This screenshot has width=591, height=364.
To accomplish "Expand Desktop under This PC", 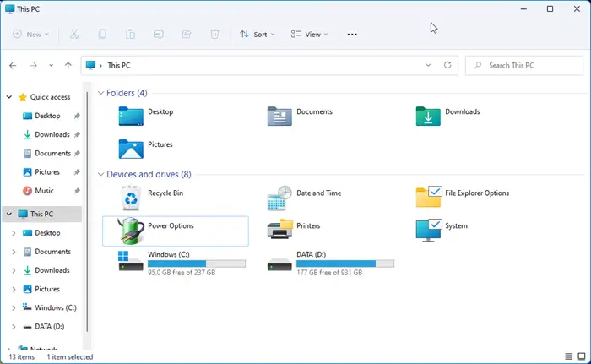I will [x=14, y=233].
